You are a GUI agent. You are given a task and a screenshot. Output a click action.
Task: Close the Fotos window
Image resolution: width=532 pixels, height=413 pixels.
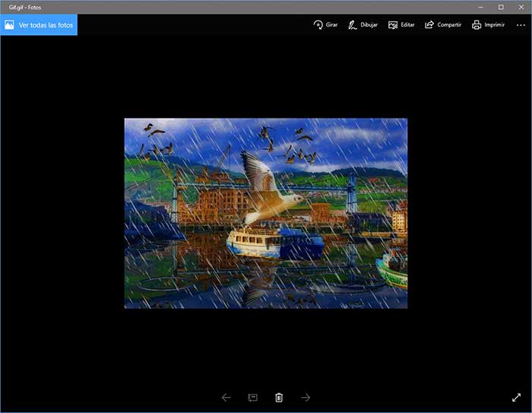[x=521, y=7]
